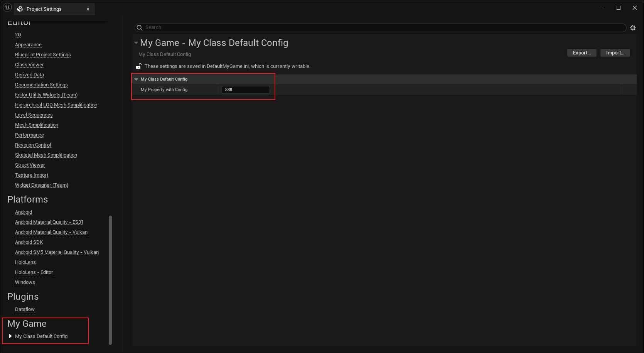Click arrow beside My Class Default Config link

coord(10,336)
